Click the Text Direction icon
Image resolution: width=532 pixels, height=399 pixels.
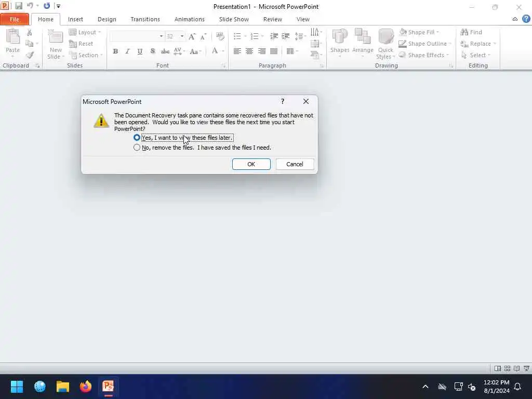tap(315, 32)
